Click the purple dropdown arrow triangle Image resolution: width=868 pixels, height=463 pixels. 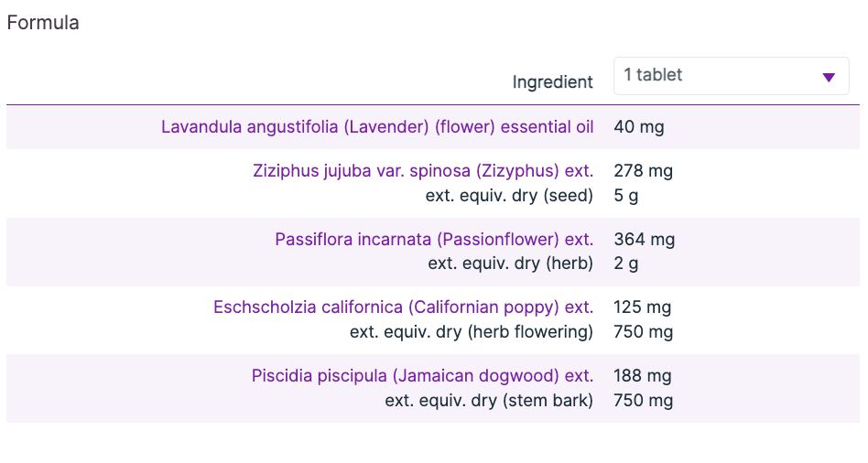(x=829, y=78)
